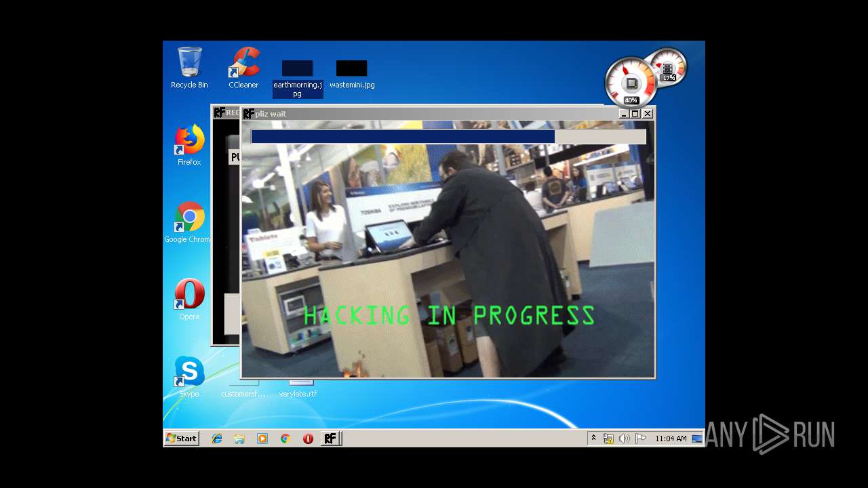Image resolution: width=868 pixels, height=488 pixels.
Task: Close the pliz wait window
Action: tap(648, 114)
